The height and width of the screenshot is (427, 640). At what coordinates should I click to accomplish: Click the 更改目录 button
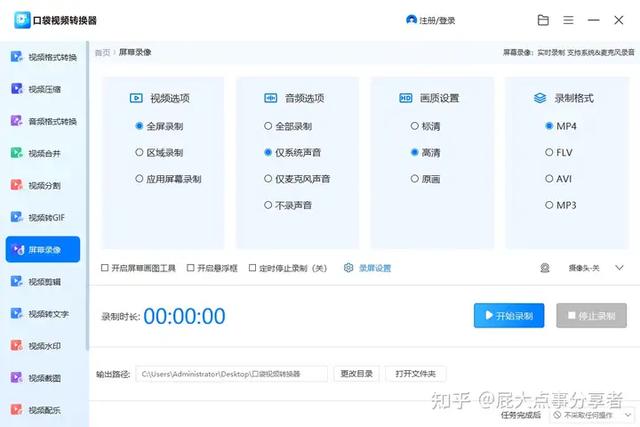coord(357,374)
